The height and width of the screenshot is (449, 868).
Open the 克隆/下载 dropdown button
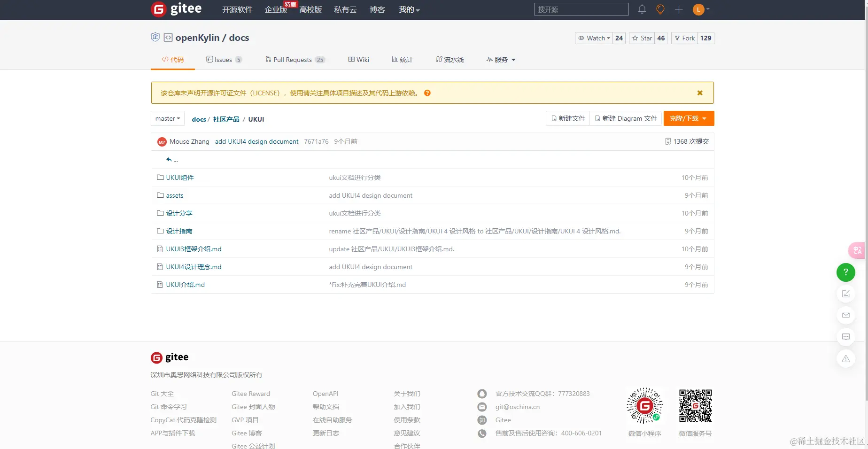click(689, 118)
